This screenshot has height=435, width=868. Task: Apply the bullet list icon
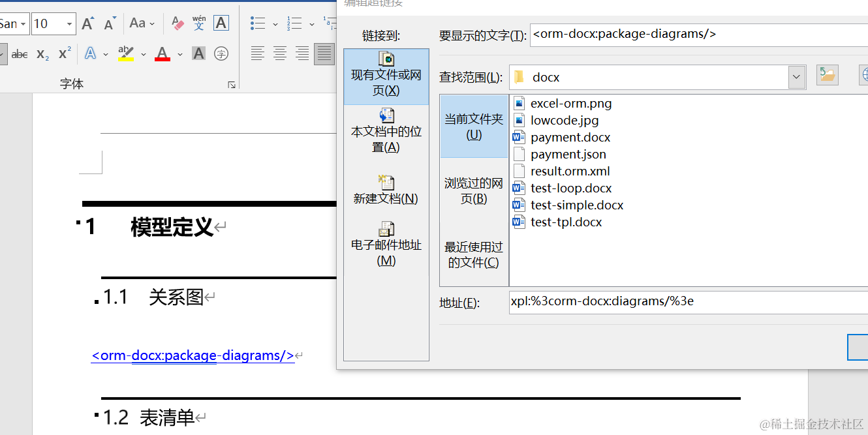[x=258, y=24]
